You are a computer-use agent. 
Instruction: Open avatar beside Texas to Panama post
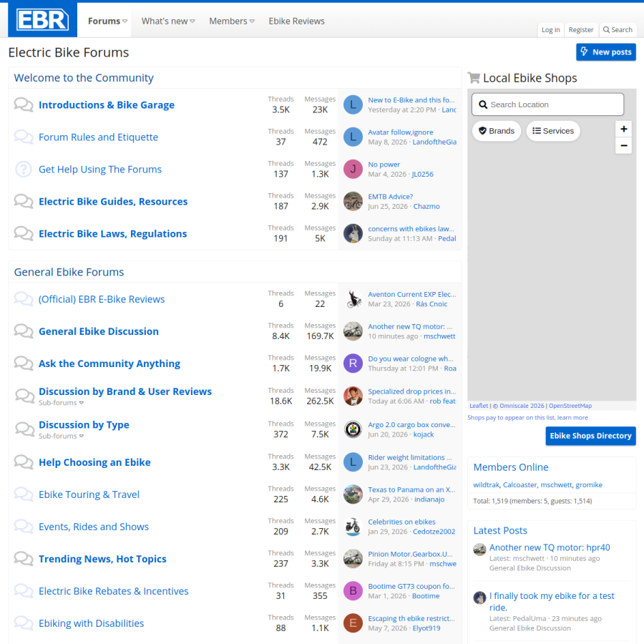[353, 494]
